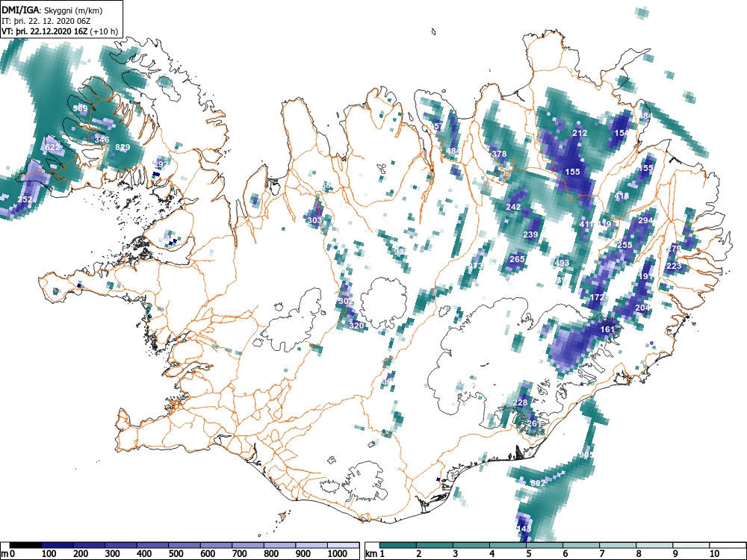This screenshot has height=560, width=747.
Task: Click the '100' label on meter legend
Action: click(49, 553)
